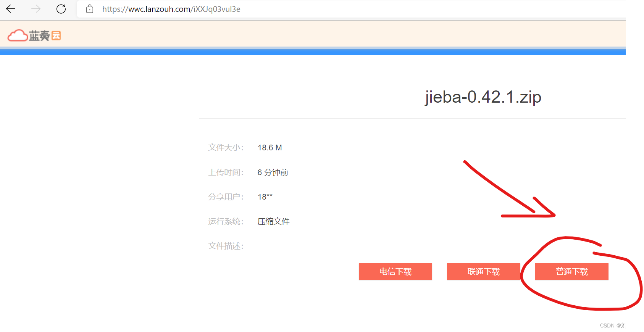Screen dimensions: 644x332
Task: Reload the page with the refresh icon
Action: [61, 9]
